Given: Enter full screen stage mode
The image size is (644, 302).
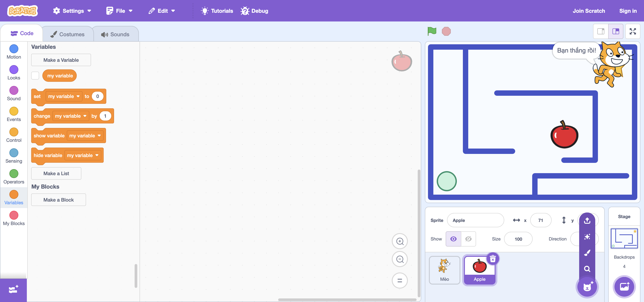Looking at the screenshot, I should [x=633, y=31].
